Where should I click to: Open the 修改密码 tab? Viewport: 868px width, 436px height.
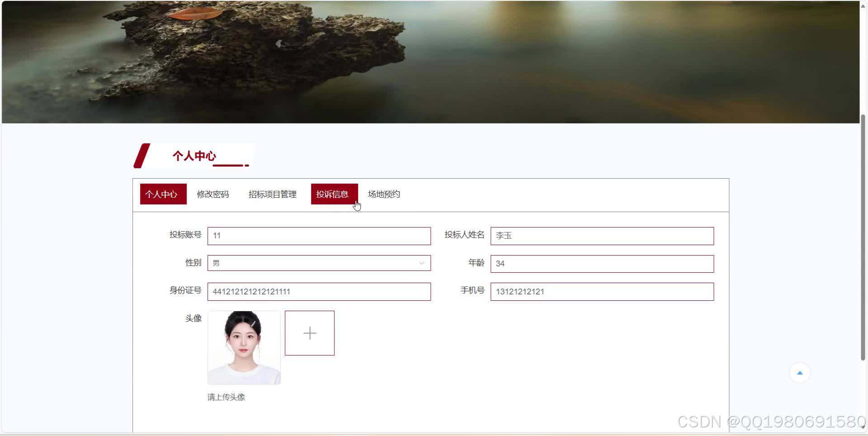[212, 194]
